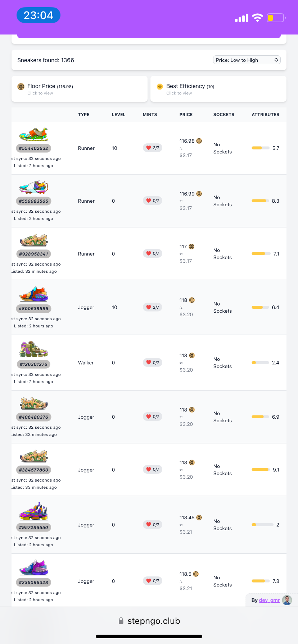The height and width of the screenshot is (644, 298).
Task: Open the Price: Low to High dropdown
Action: coord(247,60)
